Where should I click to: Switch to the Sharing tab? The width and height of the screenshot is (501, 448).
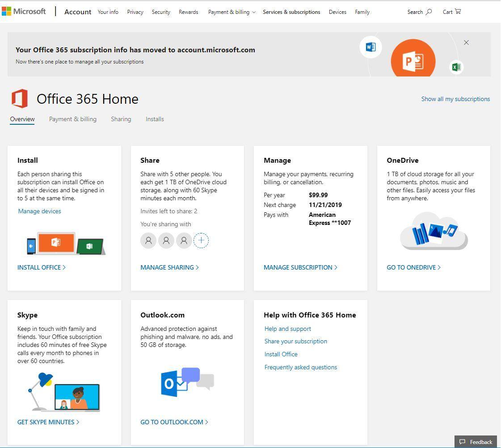[121, 119]
